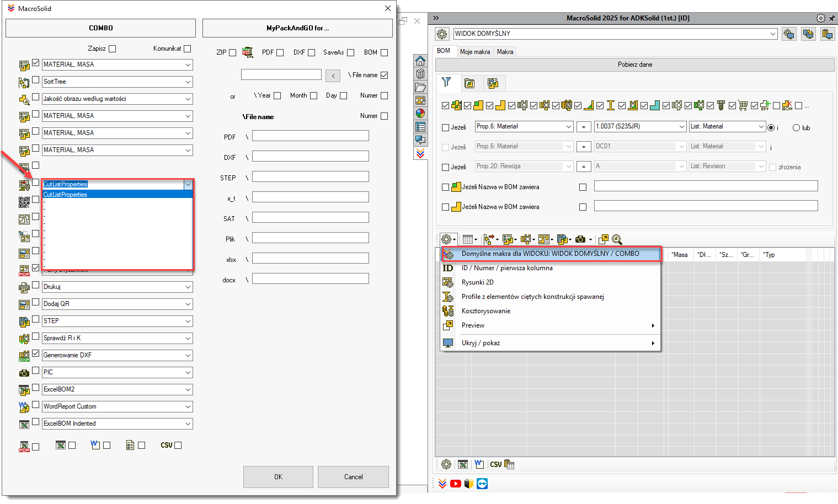Switch to the Moje makra tab
Viewport: 838px width, 504px height.
[x=475, y=51]
